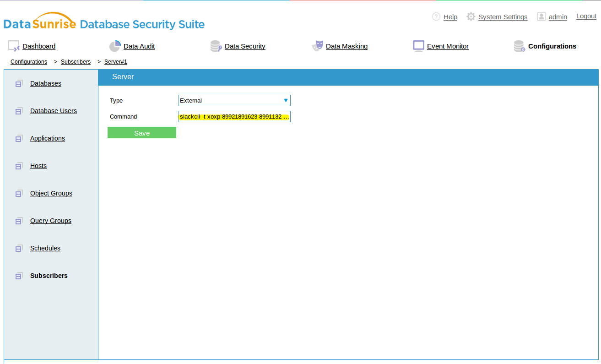Click the icon beside Schedules

[x=19, y=249]
